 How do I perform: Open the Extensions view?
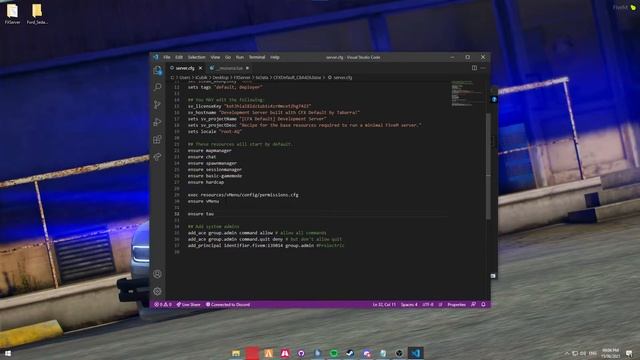coord(158,139)
